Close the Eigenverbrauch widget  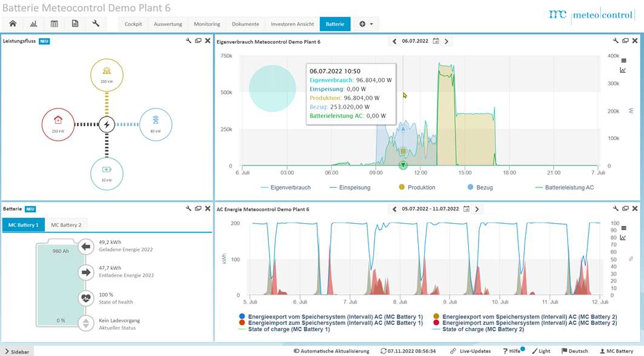click(x=634, y=41)
